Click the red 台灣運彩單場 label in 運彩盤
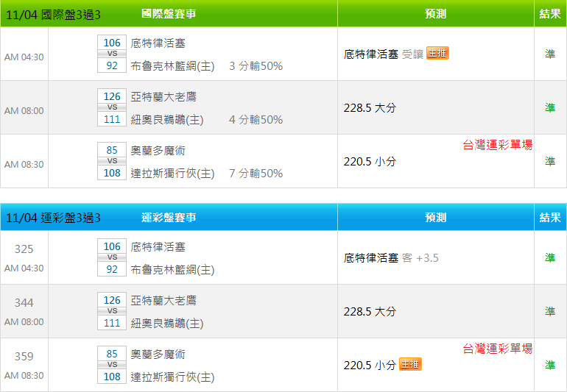 point(498,349)
